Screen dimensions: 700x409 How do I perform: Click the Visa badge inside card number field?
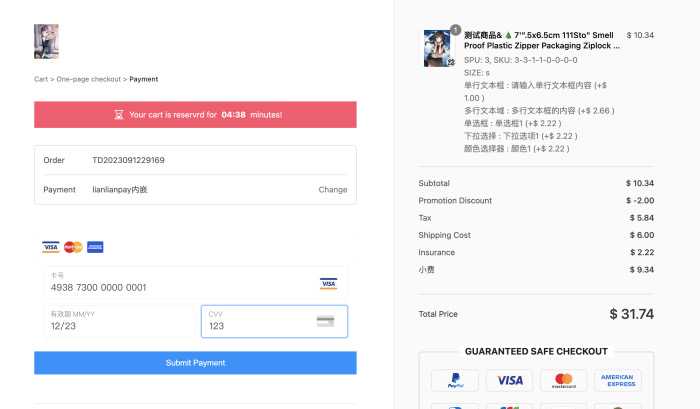click(x=328, y=284)
